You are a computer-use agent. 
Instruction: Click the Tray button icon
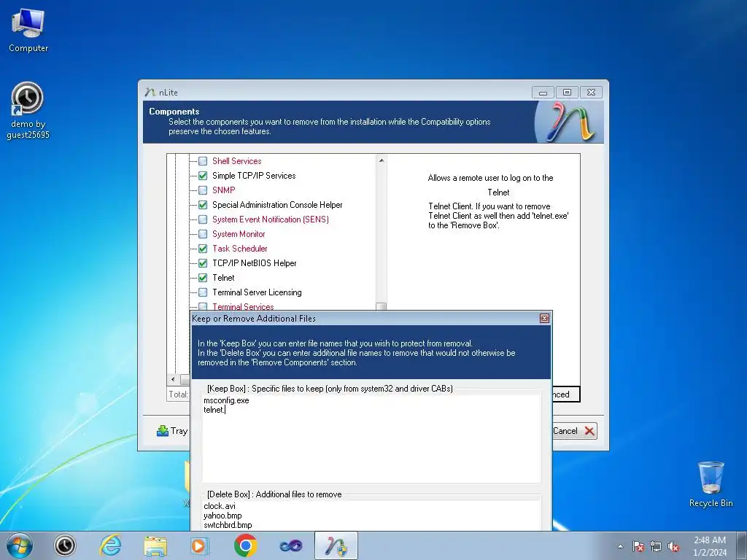coord(163,431)
